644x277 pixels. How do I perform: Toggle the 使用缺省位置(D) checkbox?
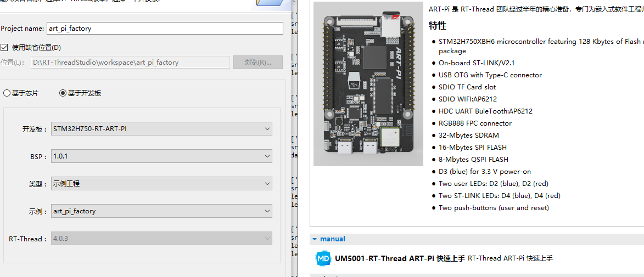tap(5, 47)
